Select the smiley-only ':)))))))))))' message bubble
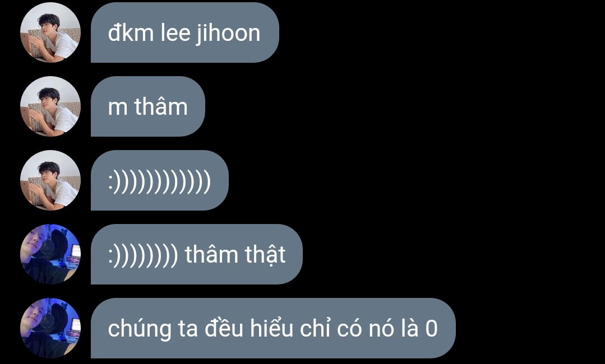The height and width of the screenshot is (364, 605). (160, 180)
